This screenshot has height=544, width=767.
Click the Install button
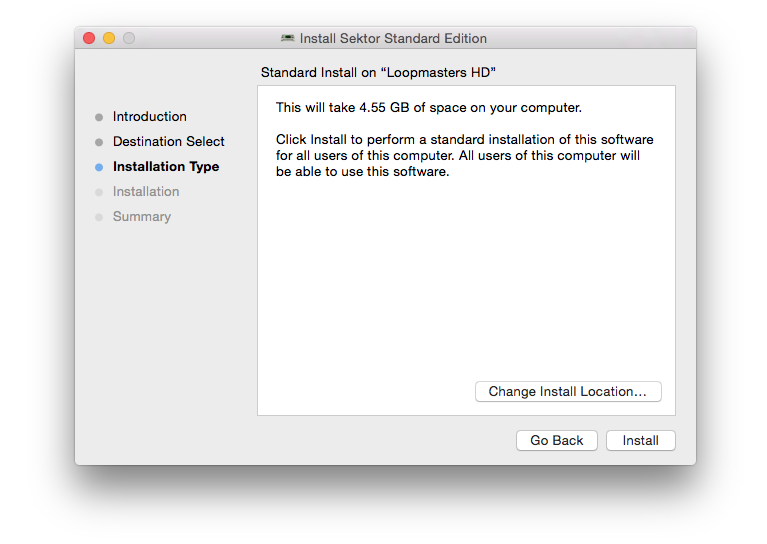[x=640, y=440]
